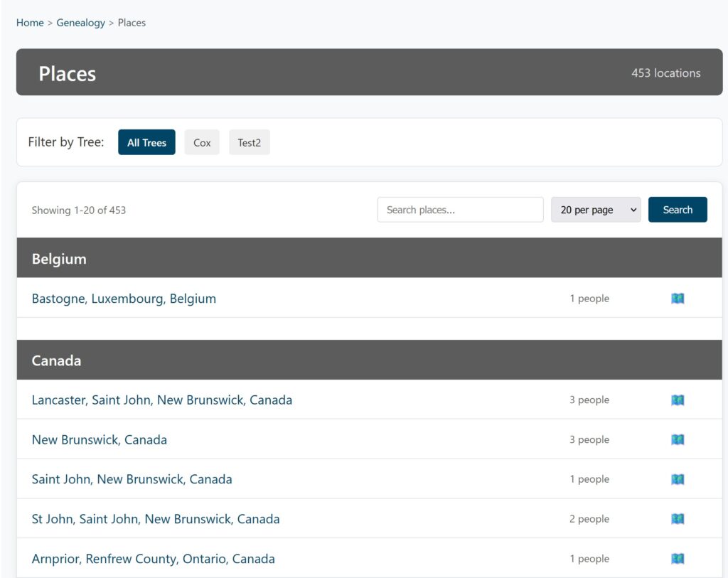Open Lancaster, Saint John, New Brunswick link
The height and width of the screenshot is (578, 728).
click(161, 400)
